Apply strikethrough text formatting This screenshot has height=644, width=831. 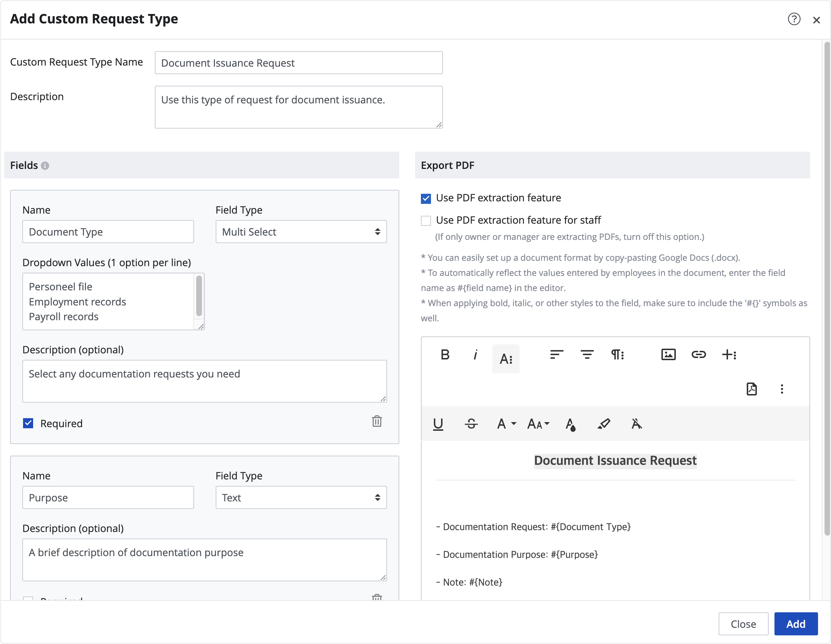(471, 424)
